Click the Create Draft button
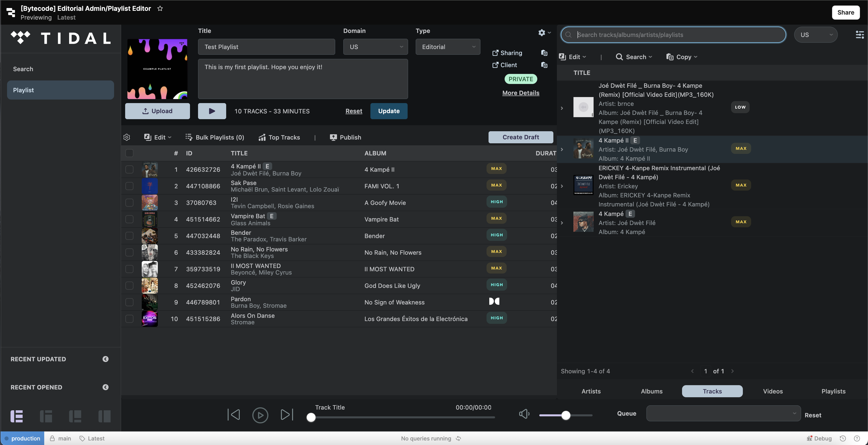Image resolution: width=868 pixels, height=445 pixels. [x=521, y=137]
